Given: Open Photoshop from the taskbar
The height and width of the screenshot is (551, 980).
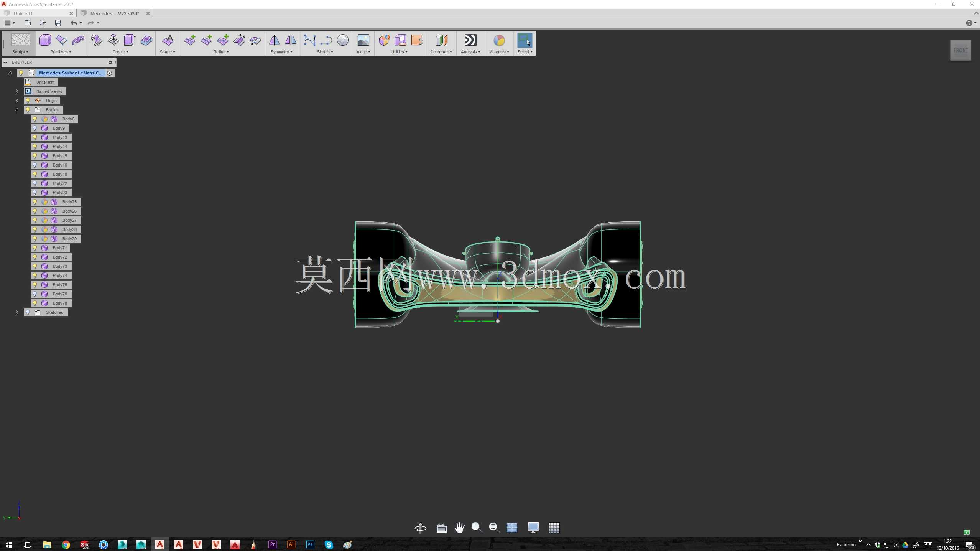Looking at the screenshot, I should [310, 544].
